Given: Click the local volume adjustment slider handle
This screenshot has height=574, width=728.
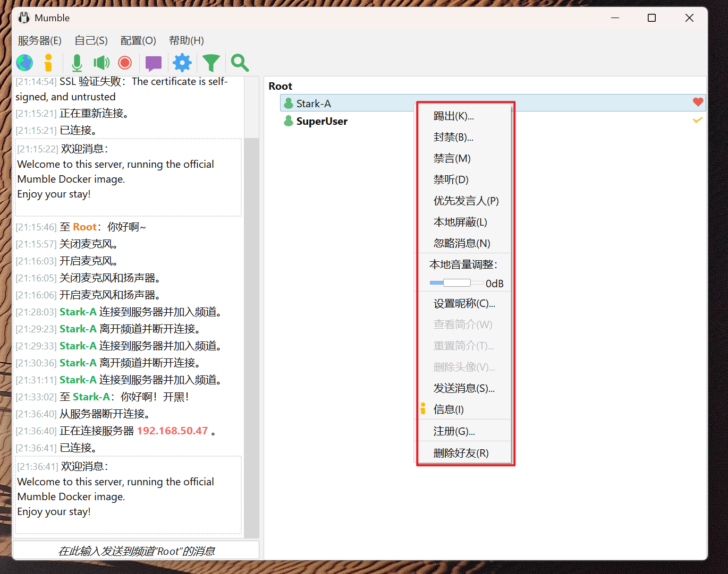Looking at the screenshot, I should [457, 282].
